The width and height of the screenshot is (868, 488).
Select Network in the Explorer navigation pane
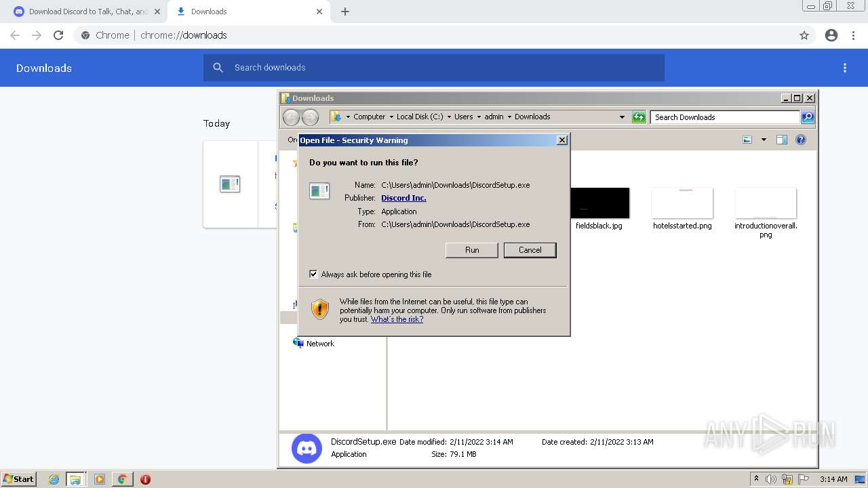320,344
